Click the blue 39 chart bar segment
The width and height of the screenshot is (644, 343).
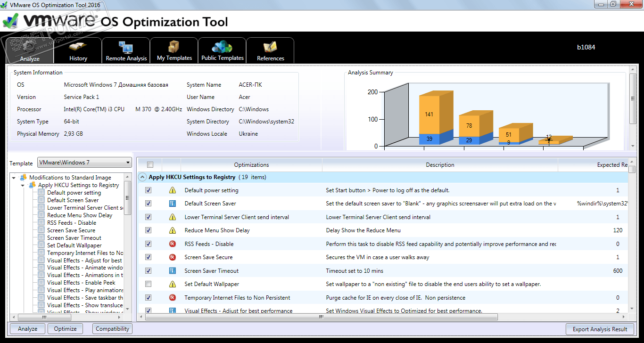(x=429, y=139)
